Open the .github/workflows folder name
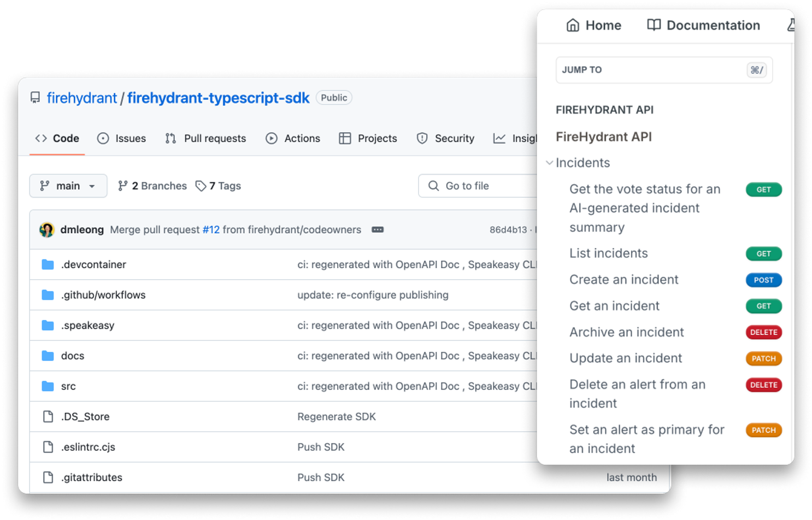 pyautogui.click(x=103, y=295)
